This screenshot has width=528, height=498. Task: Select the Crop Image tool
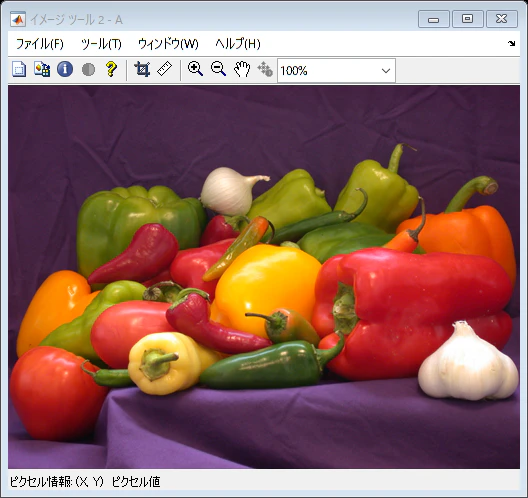tap(142, 69)
